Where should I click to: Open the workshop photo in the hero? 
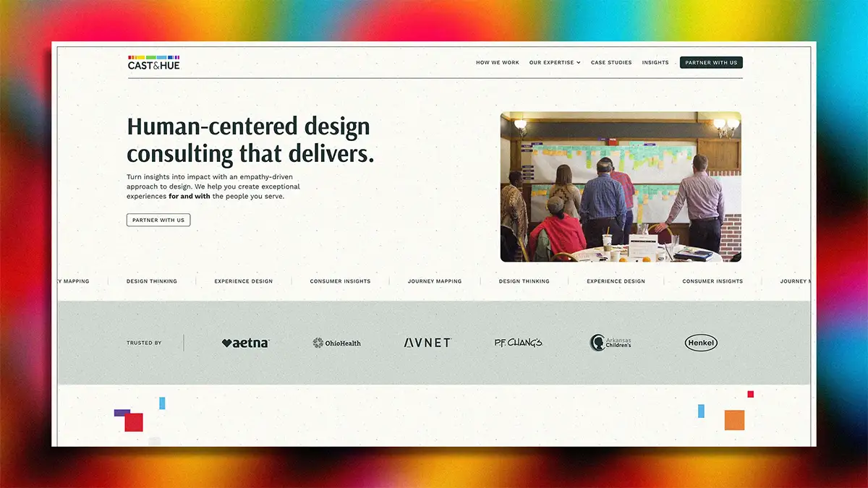(x=621, y=187)
